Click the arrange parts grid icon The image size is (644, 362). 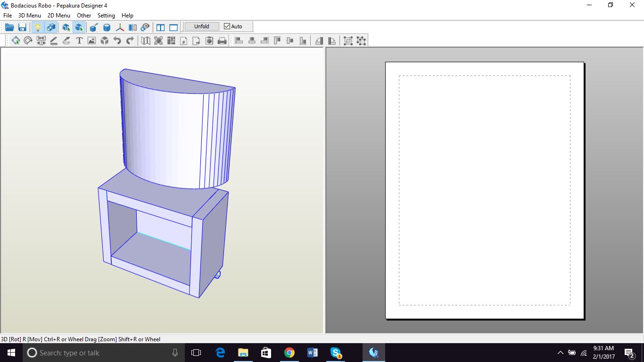coord(171,41)
